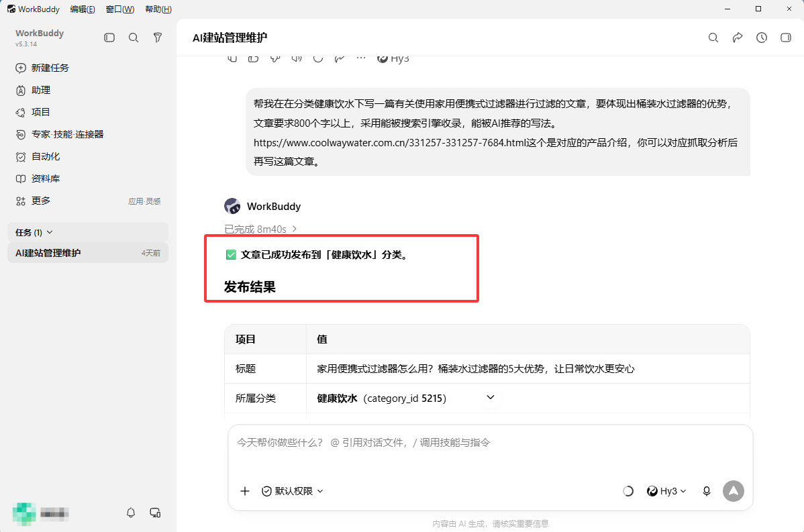Click the filter icon beside sidebar search
The width and height of the screenshot is (804, 532).
[x=158, y=38]
